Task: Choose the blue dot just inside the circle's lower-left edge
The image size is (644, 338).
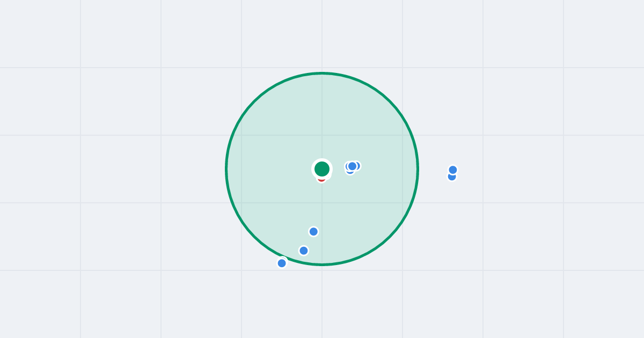Action: [304, 251]
